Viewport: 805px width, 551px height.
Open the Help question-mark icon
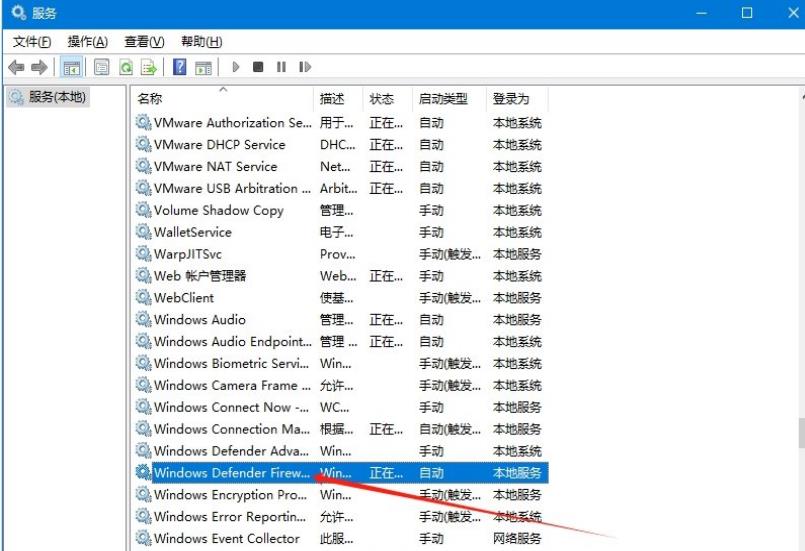pyautogui.click(x=180, y=67)
